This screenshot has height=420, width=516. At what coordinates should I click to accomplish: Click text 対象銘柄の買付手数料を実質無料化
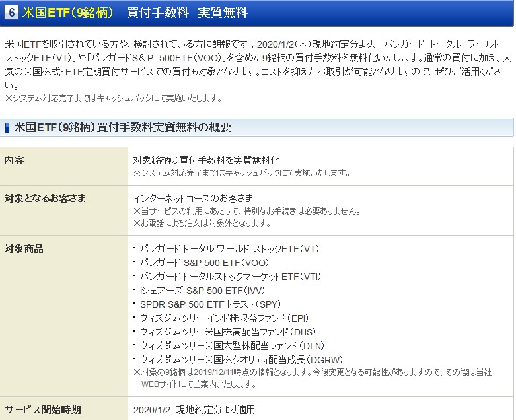[x=206, y=160]
